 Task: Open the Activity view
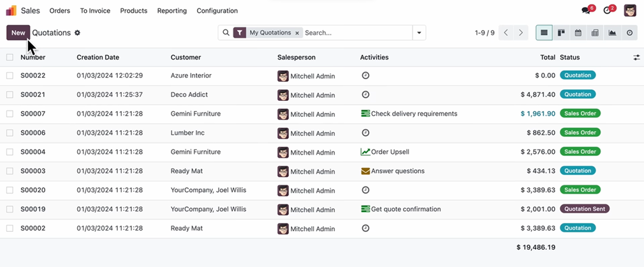629,33
